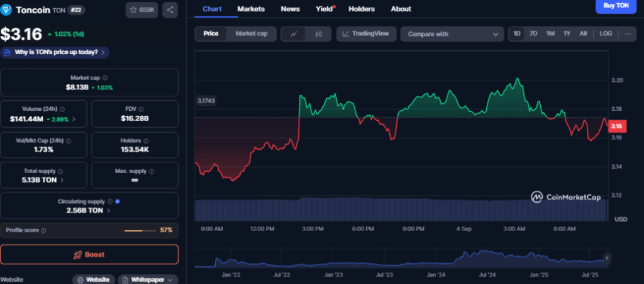Click the Market cap value $8.13B
The width and height of the screenshot is (644, 284).
coord(77,88)
